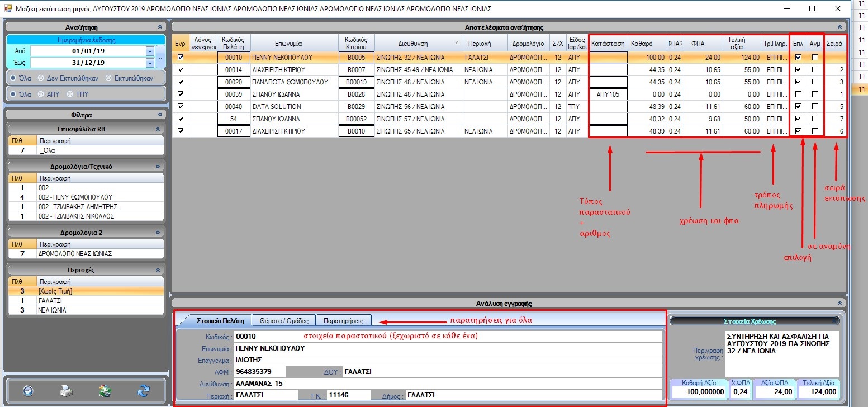This screenshot has width=868, height=407.
Task: Open the Από date dropdown
Action: click(x=149, y=51)
